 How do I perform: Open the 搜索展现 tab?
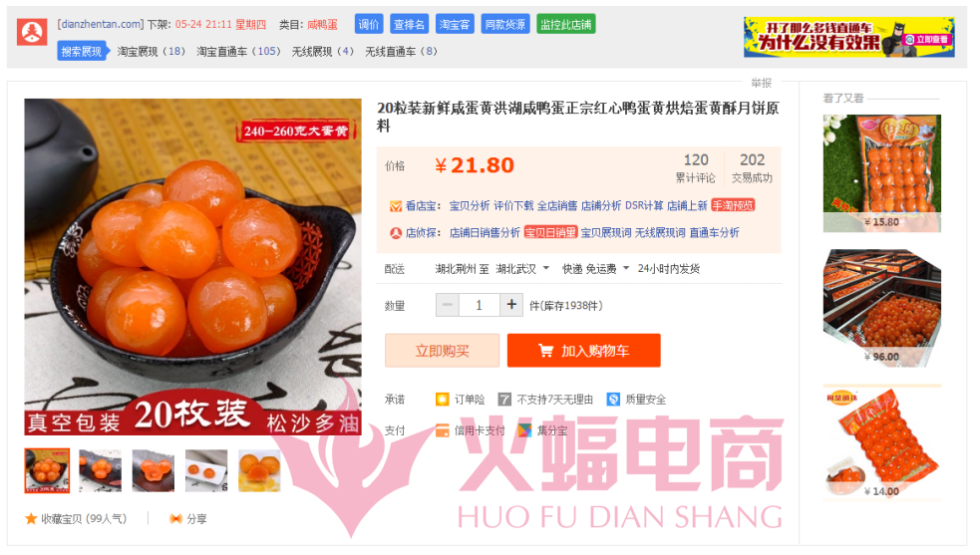[x=82, y=51]
